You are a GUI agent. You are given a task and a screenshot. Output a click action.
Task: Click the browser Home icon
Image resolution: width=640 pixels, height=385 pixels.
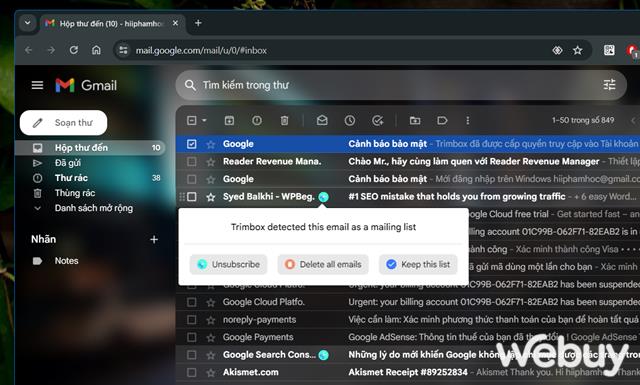coord(96,50)
